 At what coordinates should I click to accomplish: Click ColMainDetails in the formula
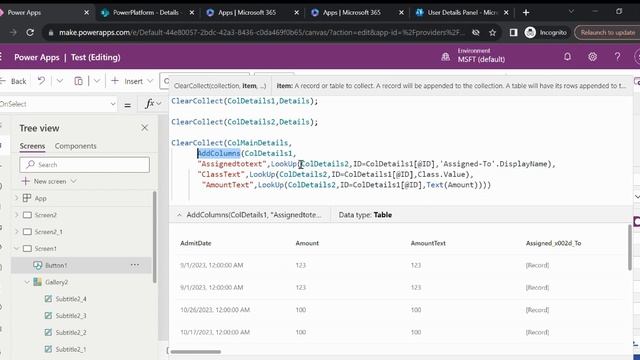[x=258, y=143]
